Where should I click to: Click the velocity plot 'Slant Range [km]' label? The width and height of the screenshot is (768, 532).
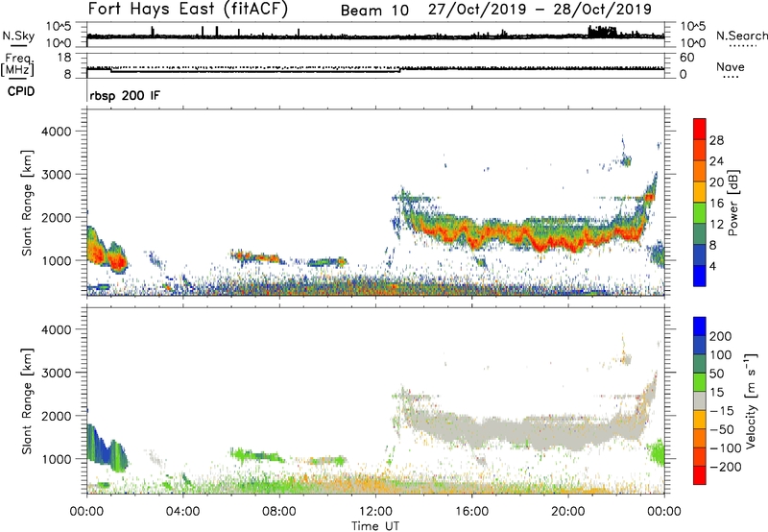pos(27,400)
